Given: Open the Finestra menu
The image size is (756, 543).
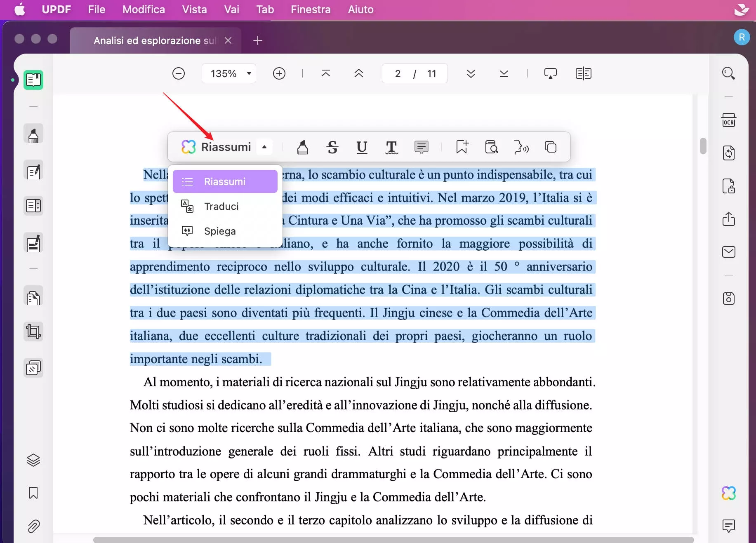Looking at the screenshot, I should (311, 9).
